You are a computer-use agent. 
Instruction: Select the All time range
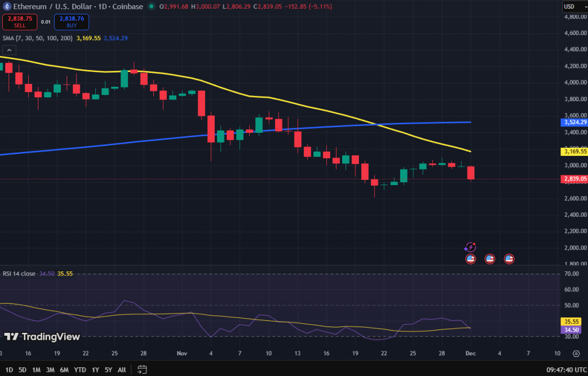122,370
